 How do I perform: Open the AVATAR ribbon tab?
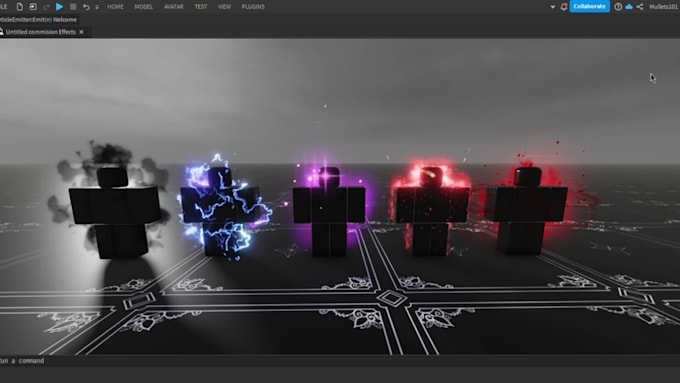pyautogui.click(x=173, y=7)
